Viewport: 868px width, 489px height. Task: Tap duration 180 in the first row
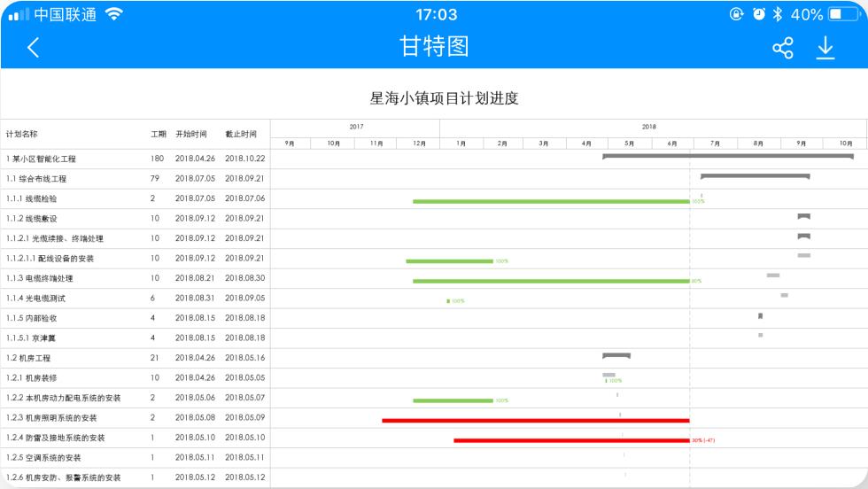click(158, 159)
